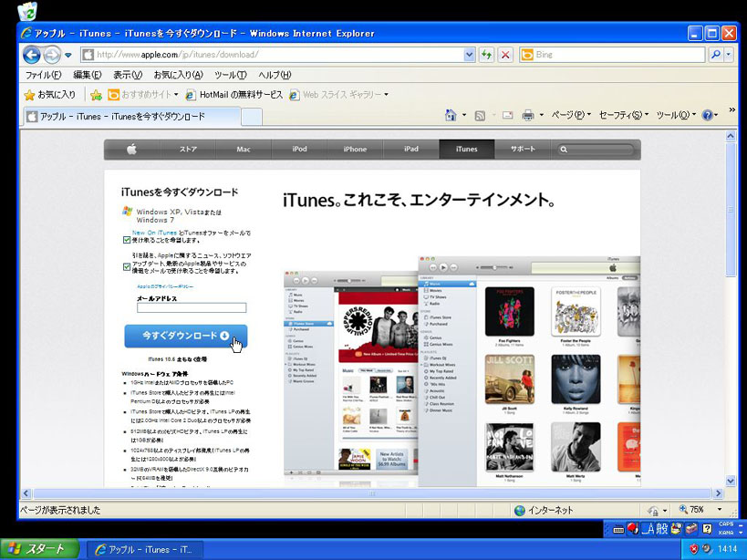Open the ツール(T) menu in menu bar
The height and width of the screenshot is (560, 747).
pos(231,75)
